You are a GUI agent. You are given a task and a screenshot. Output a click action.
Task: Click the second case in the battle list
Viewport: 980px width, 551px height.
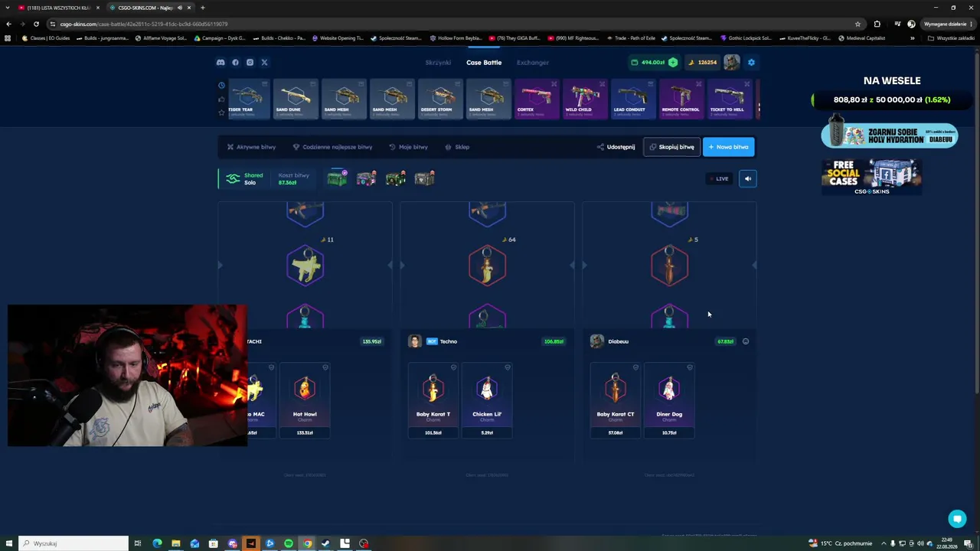367,178
